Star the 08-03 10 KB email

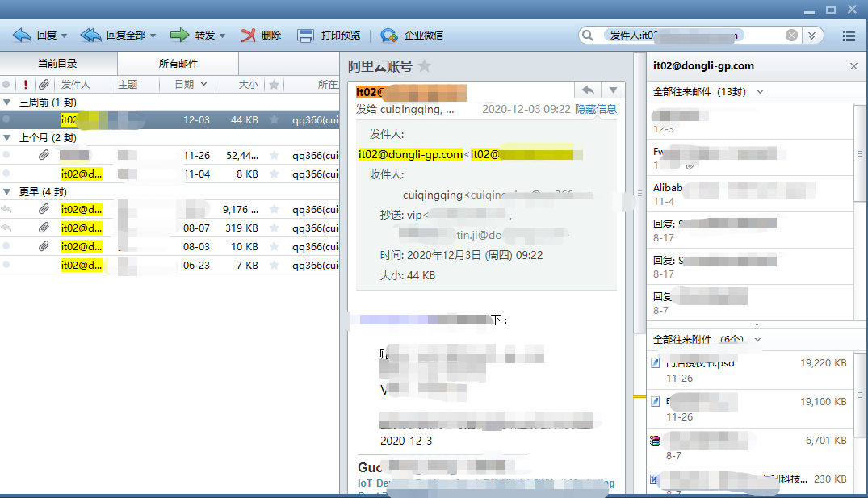[274, 246]
